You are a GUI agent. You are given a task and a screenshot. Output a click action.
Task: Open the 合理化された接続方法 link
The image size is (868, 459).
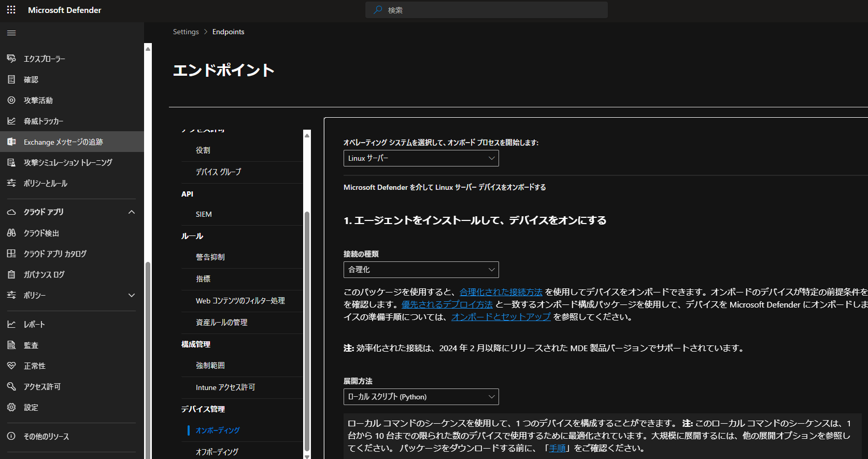pos(501,292)
